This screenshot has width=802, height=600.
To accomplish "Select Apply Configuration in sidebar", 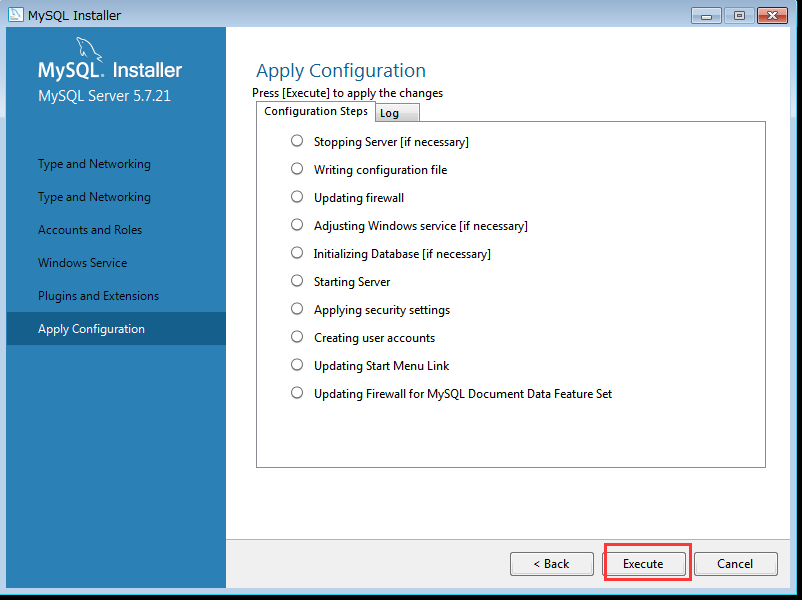I will point(116,329).
